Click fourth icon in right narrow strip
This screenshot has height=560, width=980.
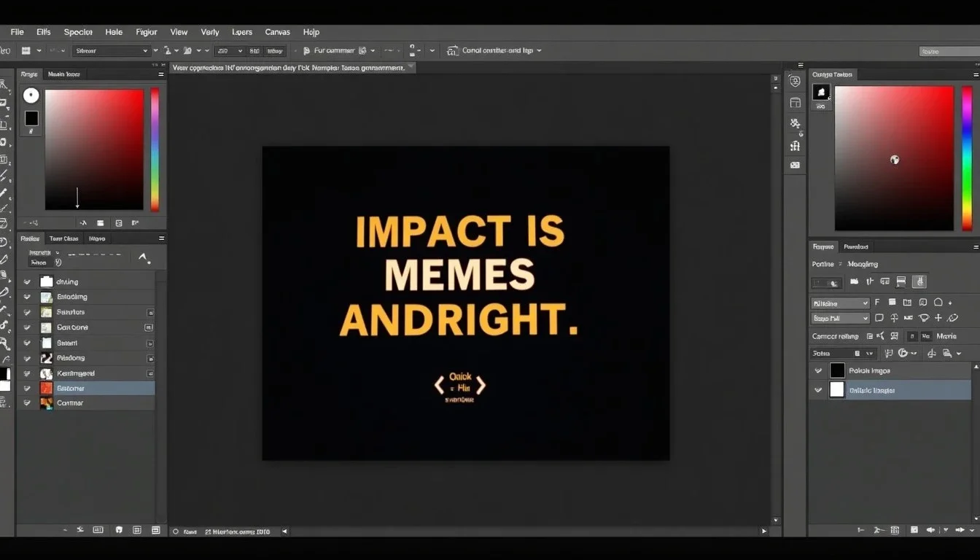pyautogui.click(x=795, y=145)
